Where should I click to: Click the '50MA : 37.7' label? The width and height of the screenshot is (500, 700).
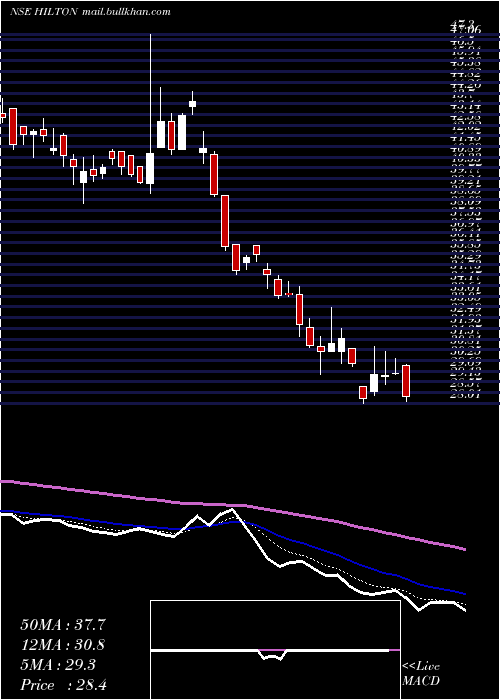coord(63,625)
